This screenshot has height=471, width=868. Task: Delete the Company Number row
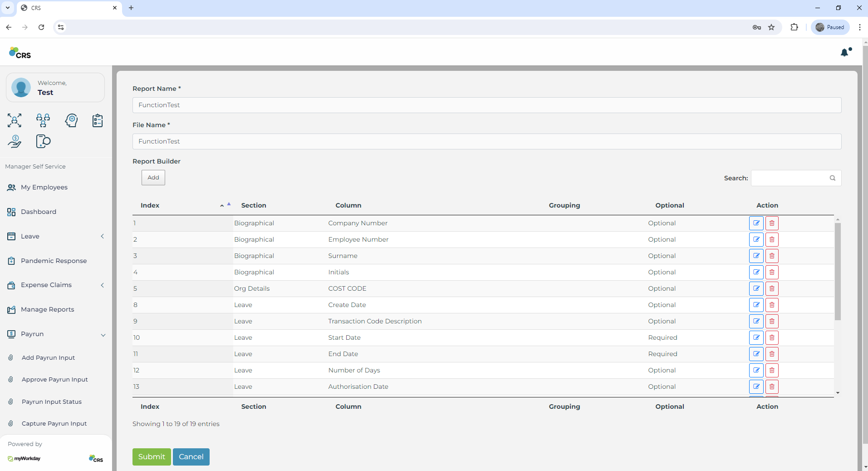[x=772, y=223]
